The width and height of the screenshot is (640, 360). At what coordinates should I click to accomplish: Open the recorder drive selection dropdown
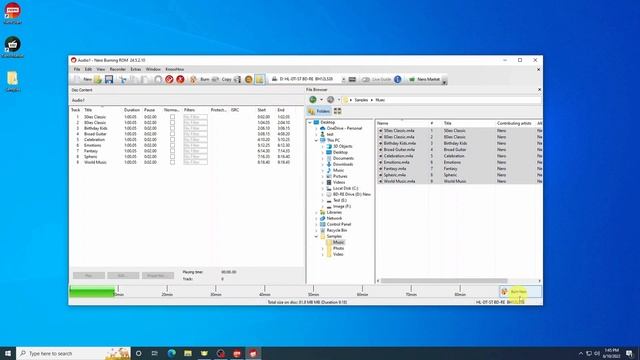pyautogui.click(x=344, y=79)
